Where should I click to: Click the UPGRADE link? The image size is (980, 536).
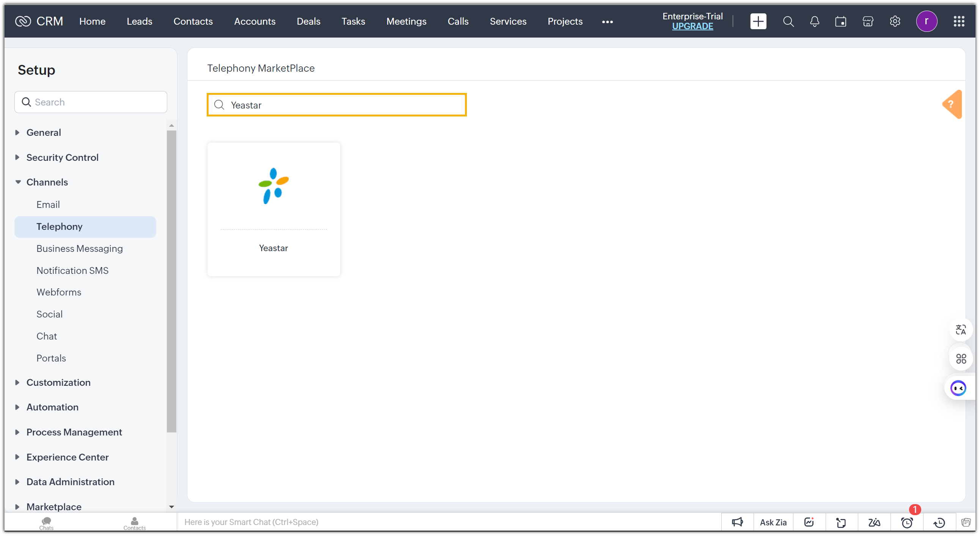pyautogui.click(x=692, y=26)
